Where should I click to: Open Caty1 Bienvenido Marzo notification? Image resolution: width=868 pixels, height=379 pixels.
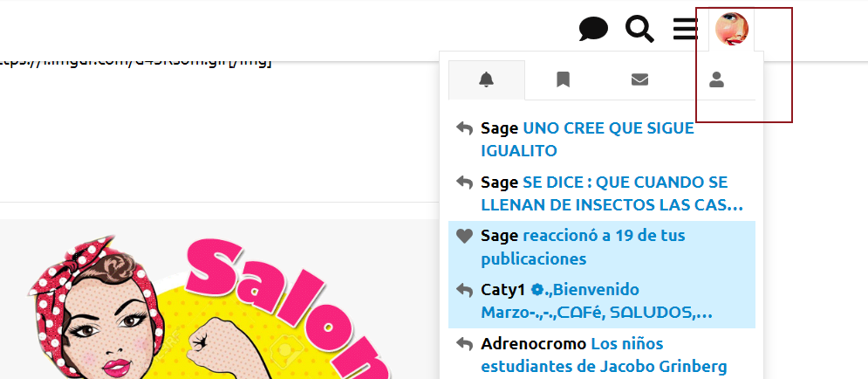coord(602,301)
